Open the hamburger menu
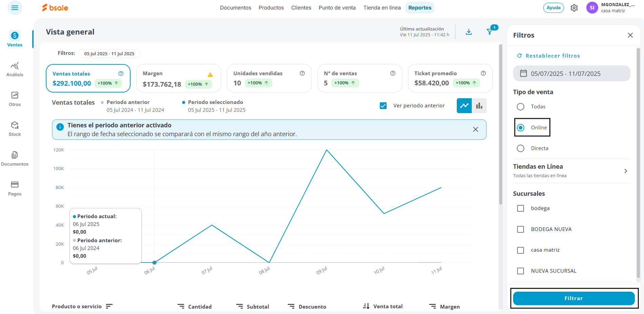The width and height of the screenshot is (644, 314). click(15, 7)
